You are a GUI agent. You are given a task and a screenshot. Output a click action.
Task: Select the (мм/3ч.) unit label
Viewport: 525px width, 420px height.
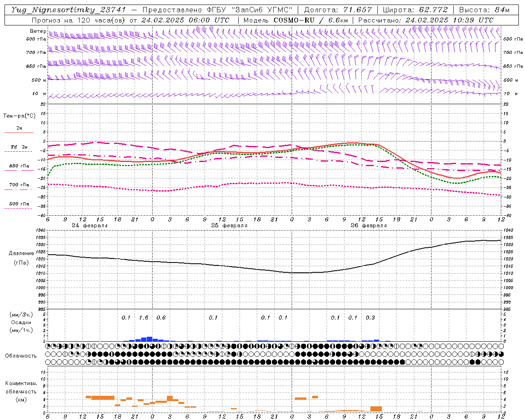21,315
